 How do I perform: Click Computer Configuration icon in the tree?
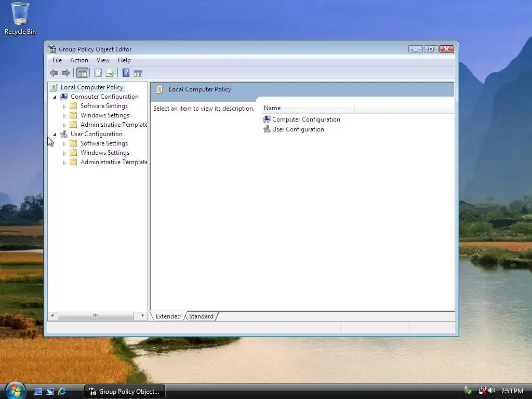click(64, 97)
